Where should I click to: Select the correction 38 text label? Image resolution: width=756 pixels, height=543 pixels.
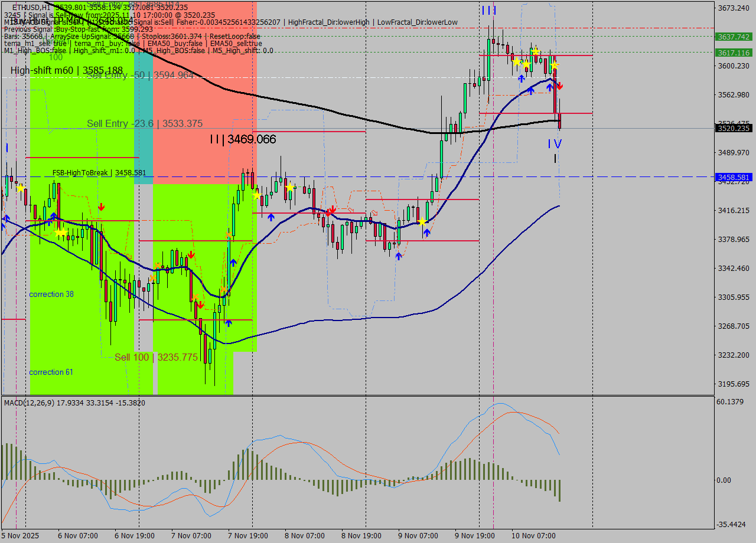pos(51,294)
